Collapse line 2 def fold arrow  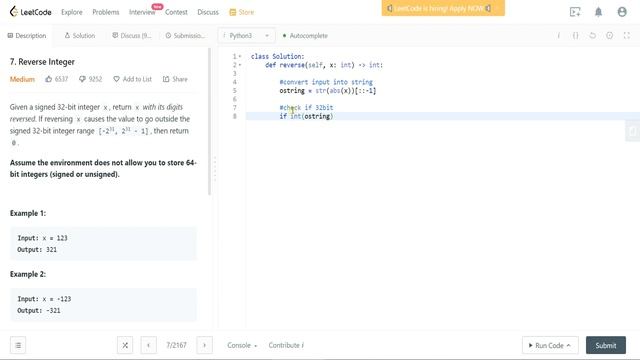[x=240, y=65]
